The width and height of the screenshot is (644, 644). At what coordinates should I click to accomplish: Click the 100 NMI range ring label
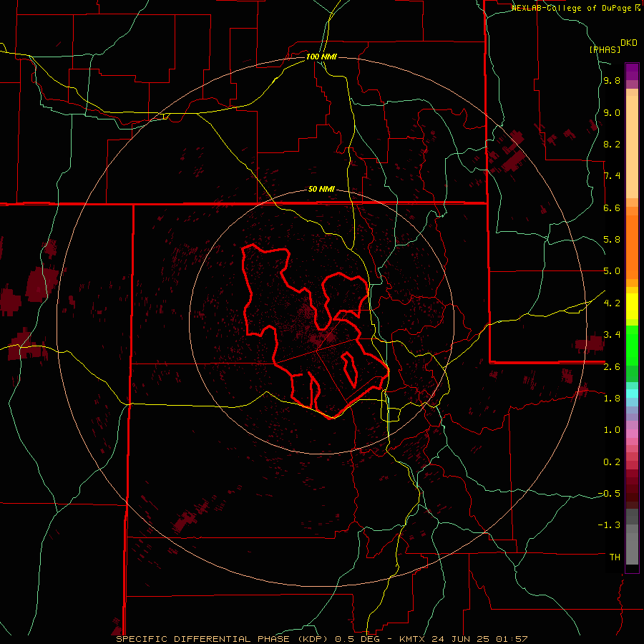tap(321, 57)
